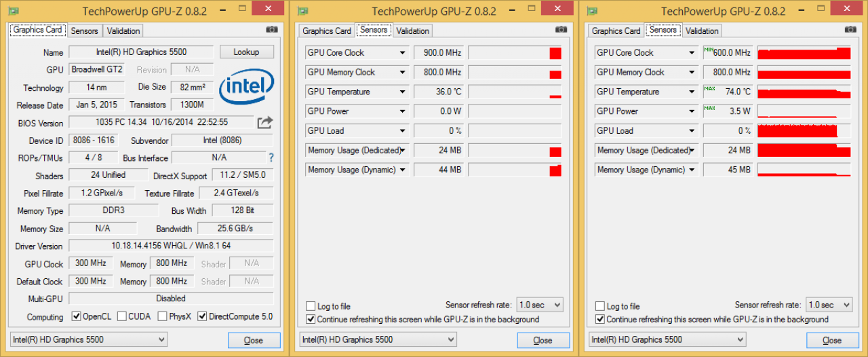Click the 900.0 MHz core clock value
868x357 pixels.
[x=439, y=53]
